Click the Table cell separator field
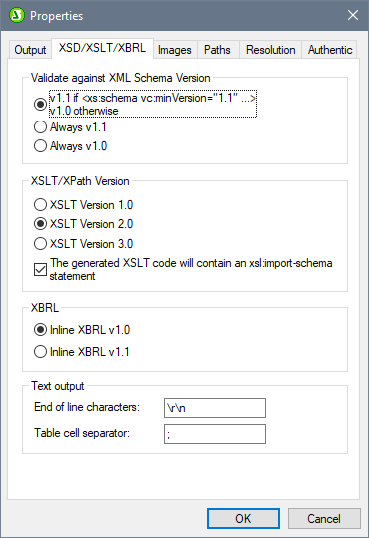This screenshot has height=538, width=369. point(215,434)
